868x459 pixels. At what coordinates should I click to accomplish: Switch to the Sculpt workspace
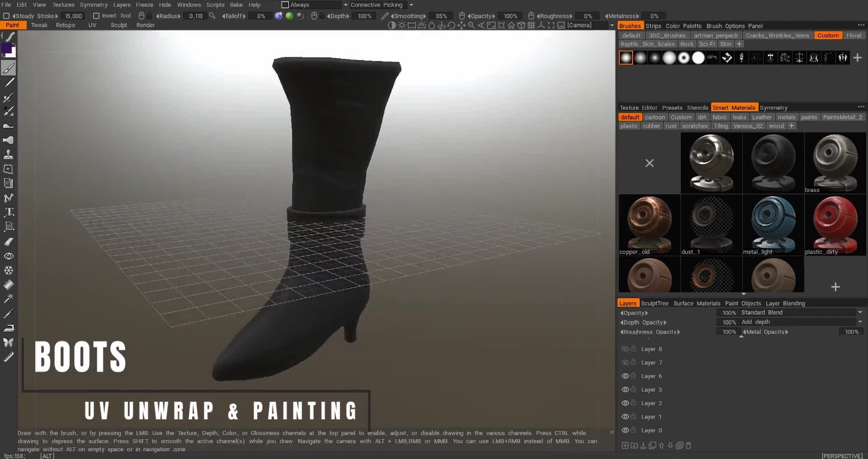coord(118,25)
